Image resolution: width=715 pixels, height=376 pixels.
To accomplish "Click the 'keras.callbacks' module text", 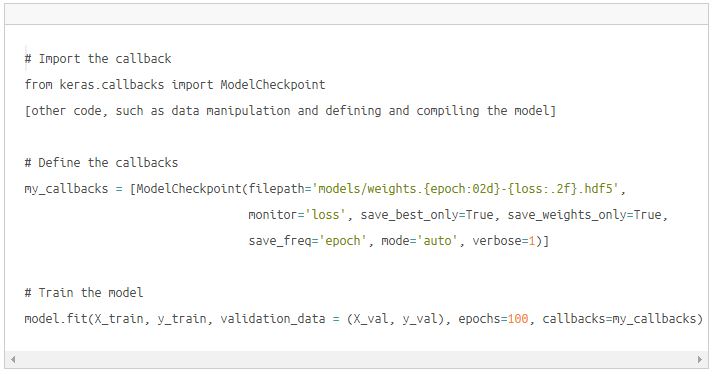I will [112, 85].
